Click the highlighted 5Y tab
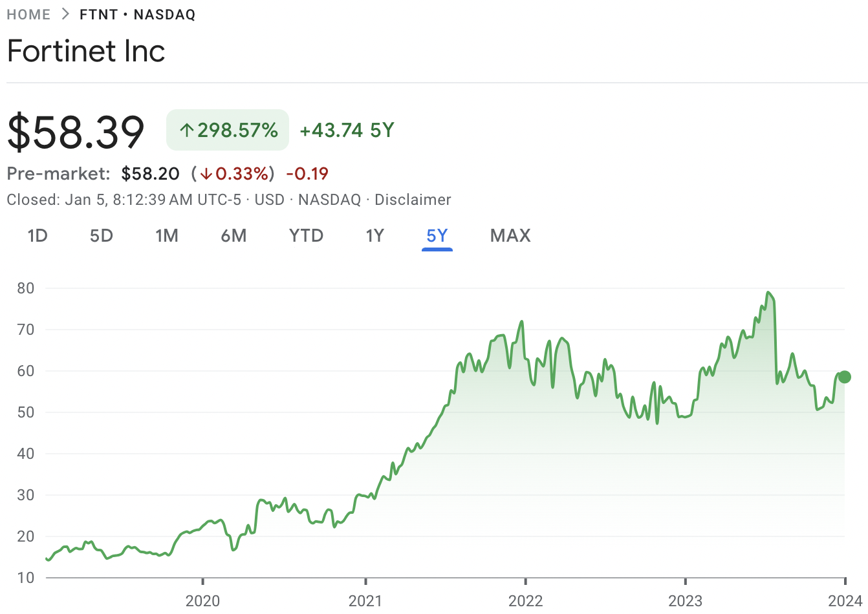Screen dimensions: 868x614 point(437,236)
